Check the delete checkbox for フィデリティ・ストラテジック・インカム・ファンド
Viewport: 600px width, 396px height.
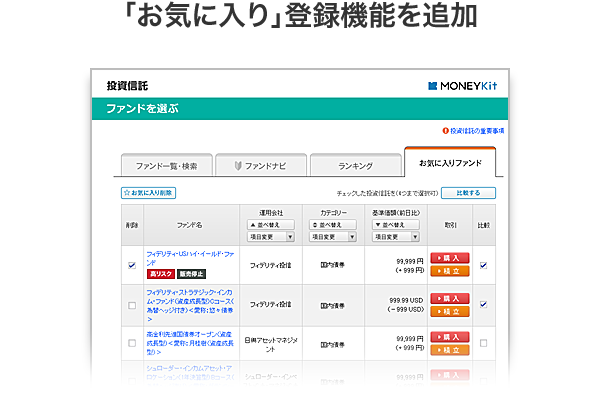tap(132, 305)
